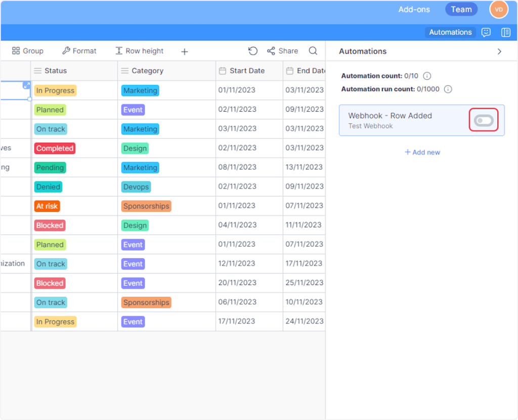Click the expand record icon in first row
The image size is (518, 420).
[x=26, y=85]
